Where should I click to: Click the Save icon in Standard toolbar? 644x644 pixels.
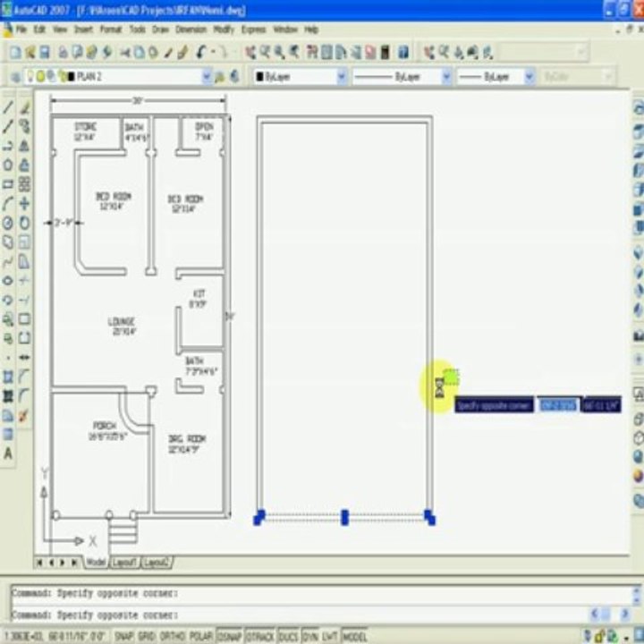[x=45, y=53]
